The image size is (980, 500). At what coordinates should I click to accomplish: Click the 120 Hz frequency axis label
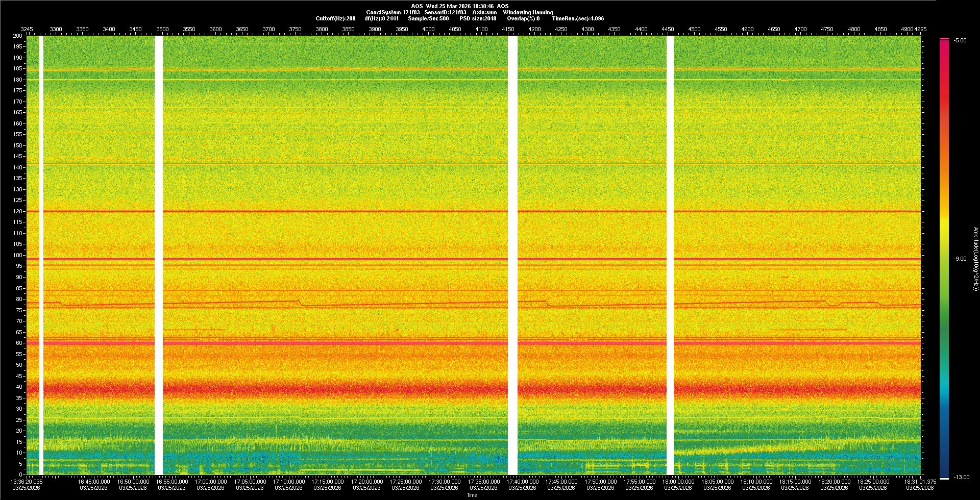click(x=17, y=211)
